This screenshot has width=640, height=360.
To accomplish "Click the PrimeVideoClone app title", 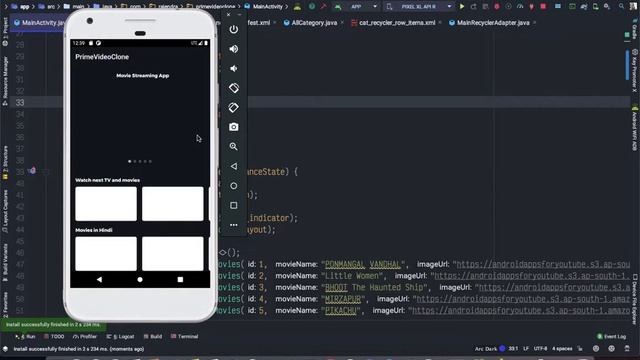I will [102, 57].
